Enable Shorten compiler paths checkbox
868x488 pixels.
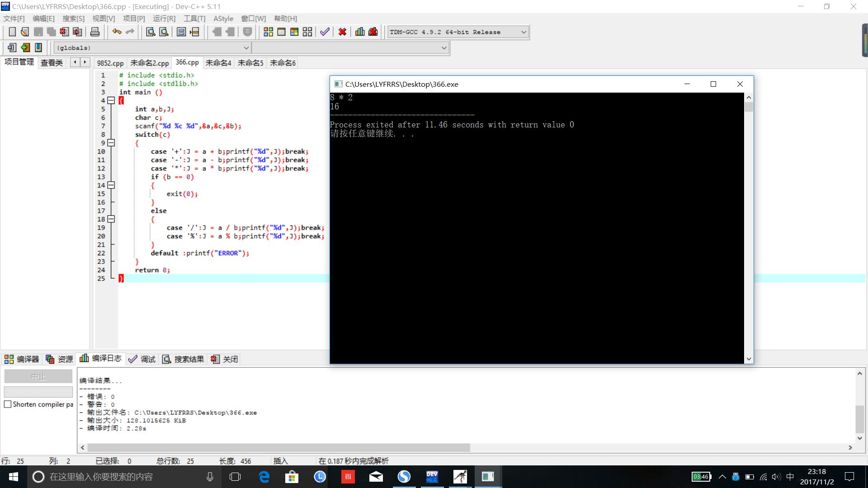[x=8, y=404]
